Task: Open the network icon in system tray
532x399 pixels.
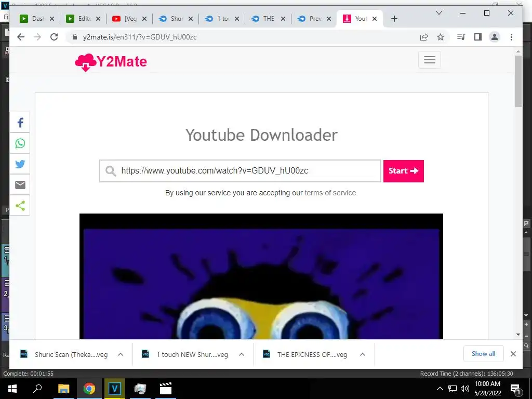Action: coord(453,389)
